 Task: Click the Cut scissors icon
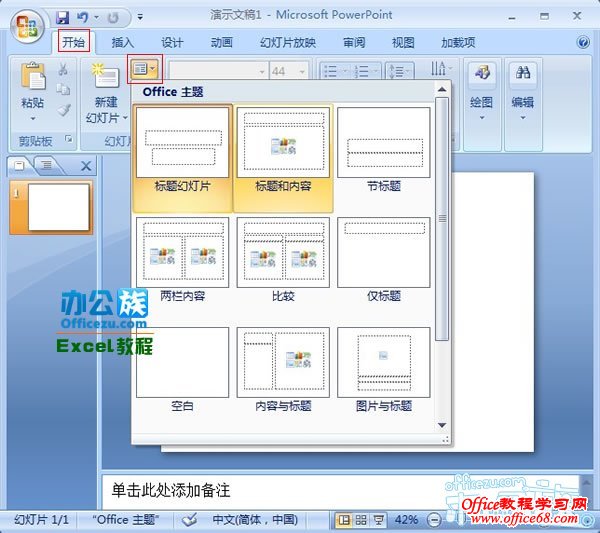(x=63, y=69)
